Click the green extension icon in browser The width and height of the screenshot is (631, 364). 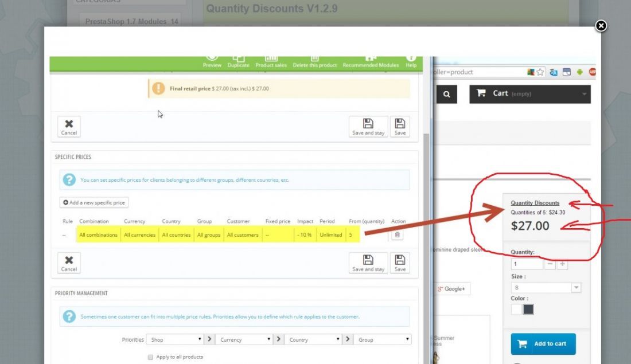pyautogui.click(x=579, y=72)
